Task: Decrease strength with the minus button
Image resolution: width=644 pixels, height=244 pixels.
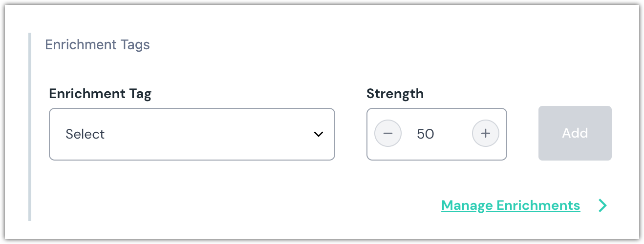Action: click(388, 134)
